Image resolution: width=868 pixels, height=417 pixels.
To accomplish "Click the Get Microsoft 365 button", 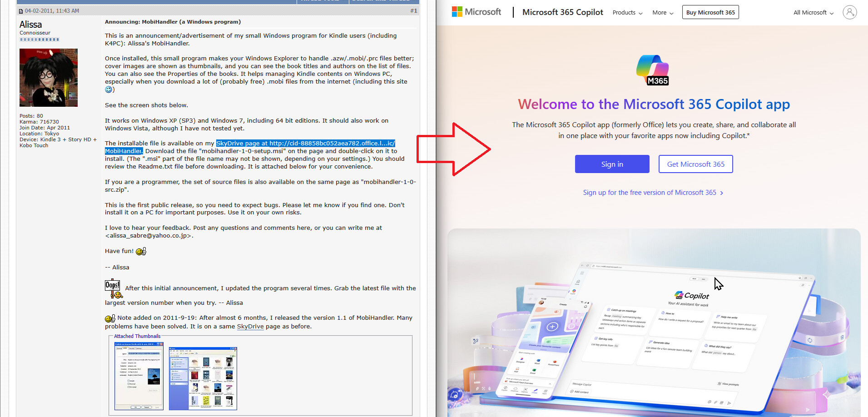I will (x=695, y=164).
